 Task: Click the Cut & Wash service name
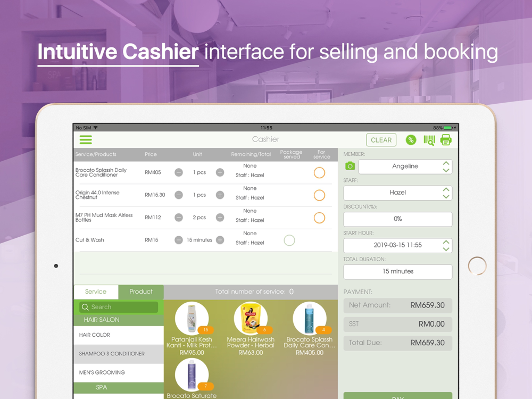tap(89, 240)
